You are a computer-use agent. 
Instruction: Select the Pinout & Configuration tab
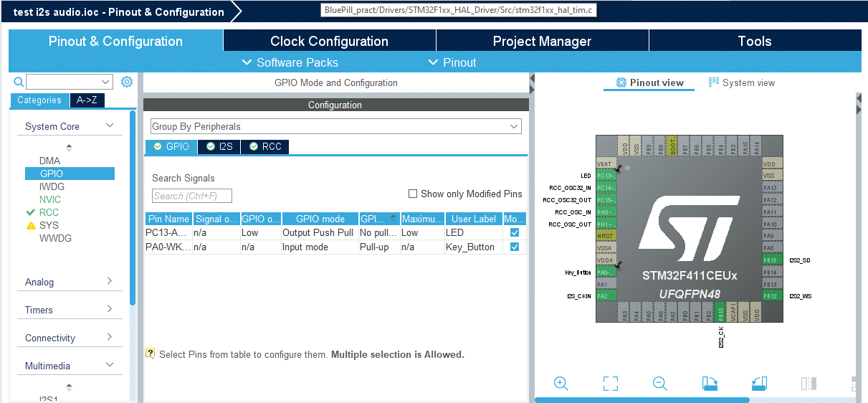click(x=115, y=41)
